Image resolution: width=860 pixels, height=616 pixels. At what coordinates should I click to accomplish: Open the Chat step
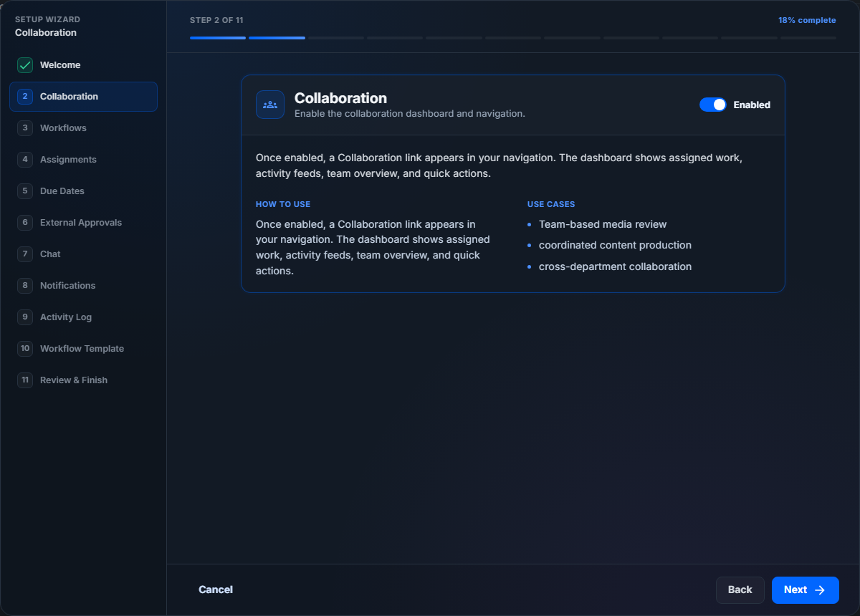pyautogui.click(x=83, y=254)
